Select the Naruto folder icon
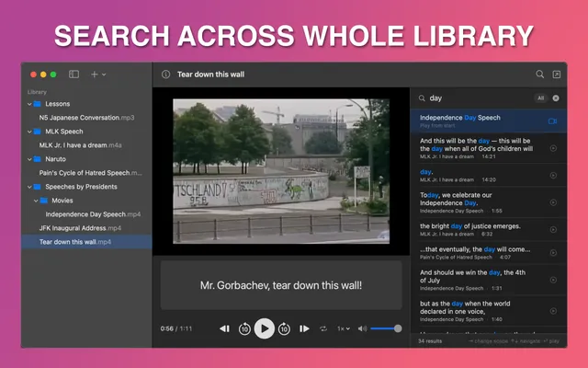 coord(37,159)
